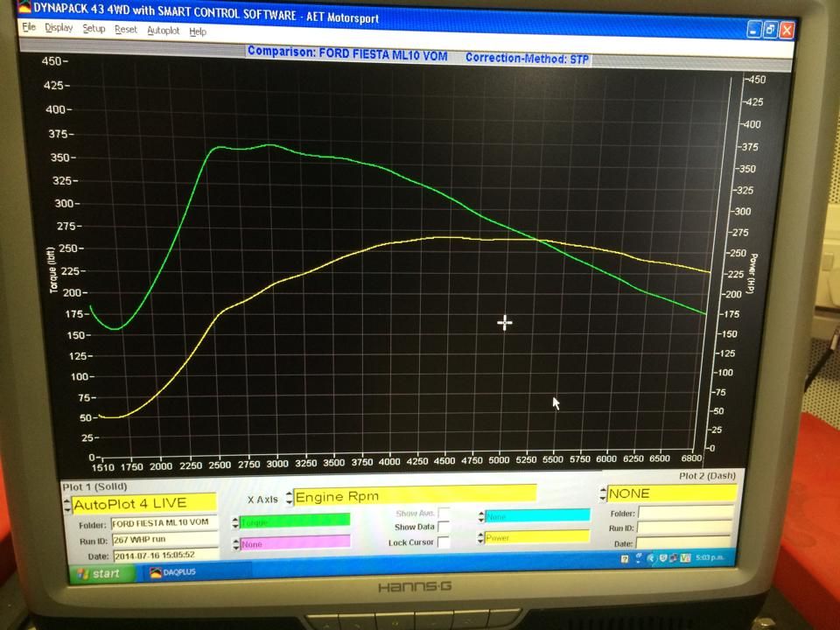Click the AutoPlot 4 LIVE plot field

(x=144, y=503)
